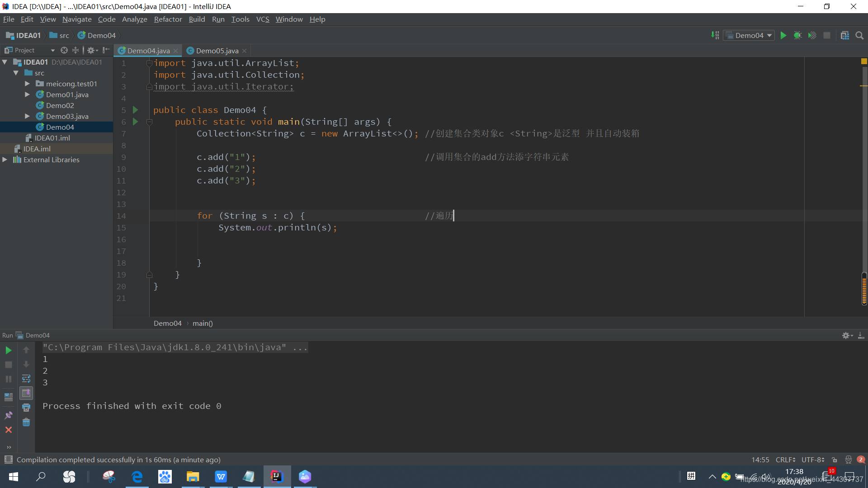
Task: Click Restore Layout icon in Run panel
Action: [9, 397]
